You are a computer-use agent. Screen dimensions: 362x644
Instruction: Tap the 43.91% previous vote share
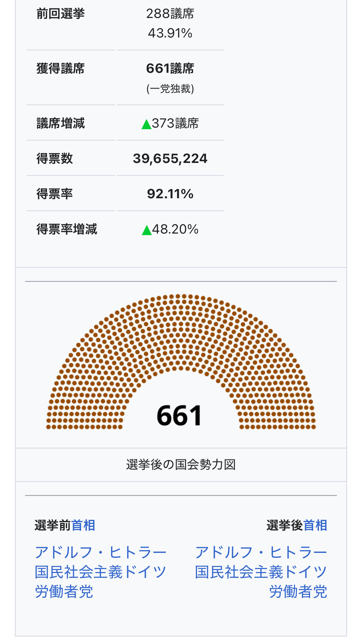tap(170, 33)
